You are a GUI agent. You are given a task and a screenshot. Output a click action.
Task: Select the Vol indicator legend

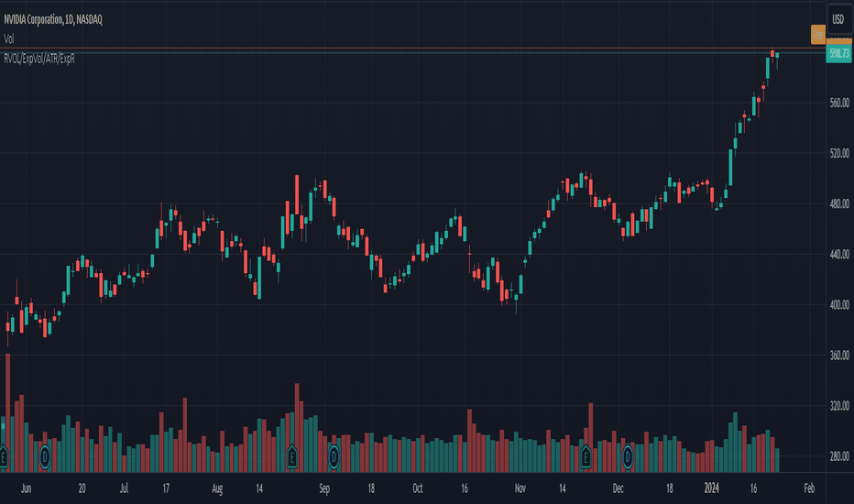coord(9,39)
